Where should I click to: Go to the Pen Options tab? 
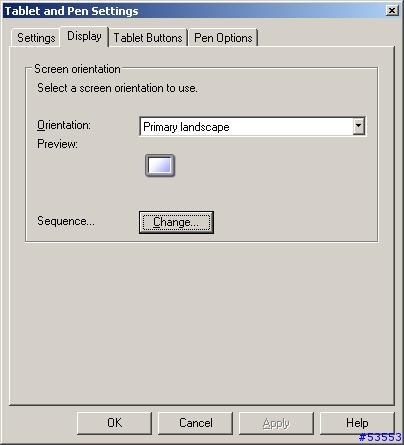[223, 38]
